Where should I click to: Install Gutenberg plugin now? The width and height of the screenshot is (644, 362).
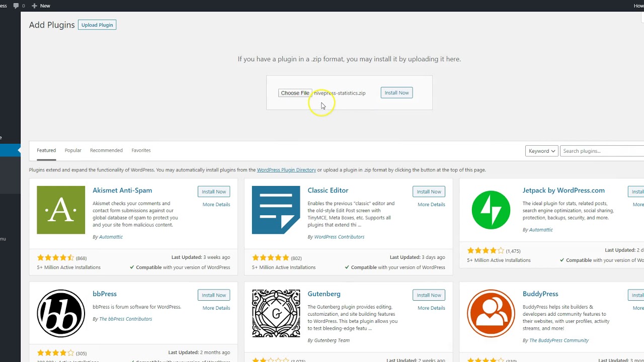point(429,295)
